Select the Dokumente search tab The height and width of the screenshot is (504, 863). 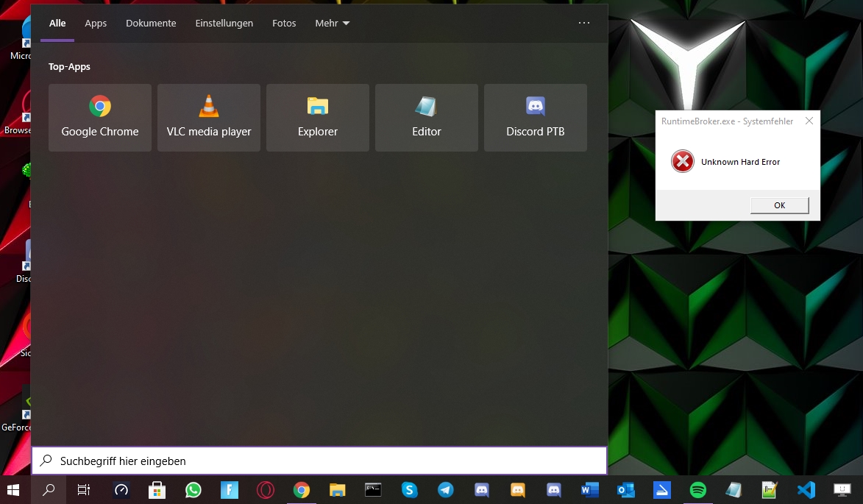(151, 23)
